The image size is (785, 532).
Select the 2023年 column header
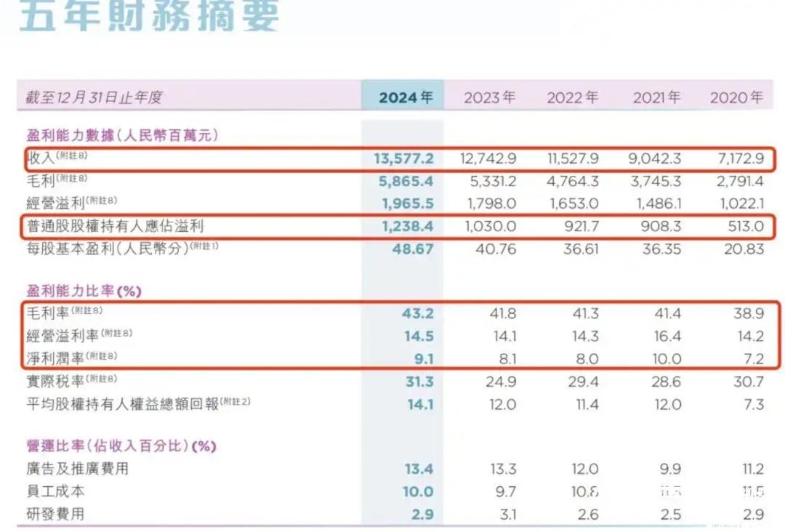pyautogui.click(x=490, y=97)
